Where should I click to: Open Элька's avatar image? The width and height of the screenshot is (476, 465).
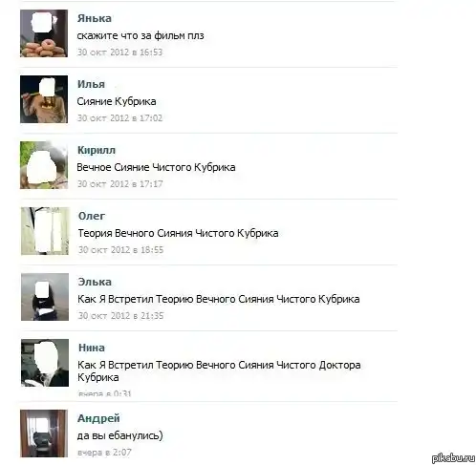45,297
